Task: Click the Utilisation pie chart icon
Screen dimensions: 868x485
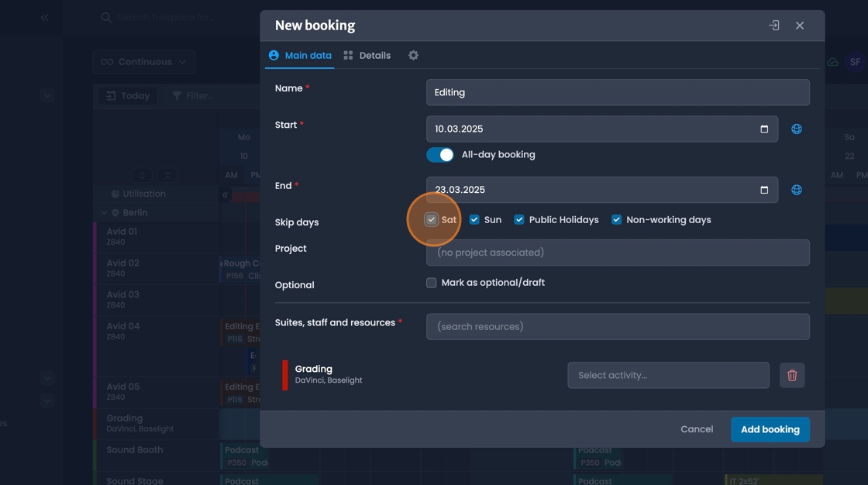Action: pos(115,193)
